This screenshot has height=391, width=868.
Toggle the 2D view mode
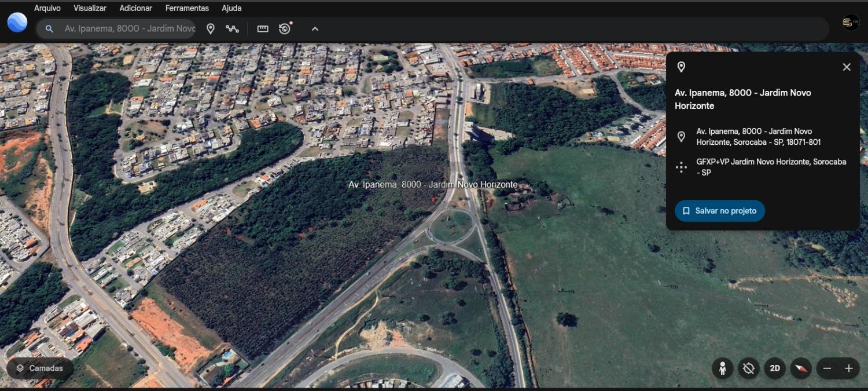774,368
